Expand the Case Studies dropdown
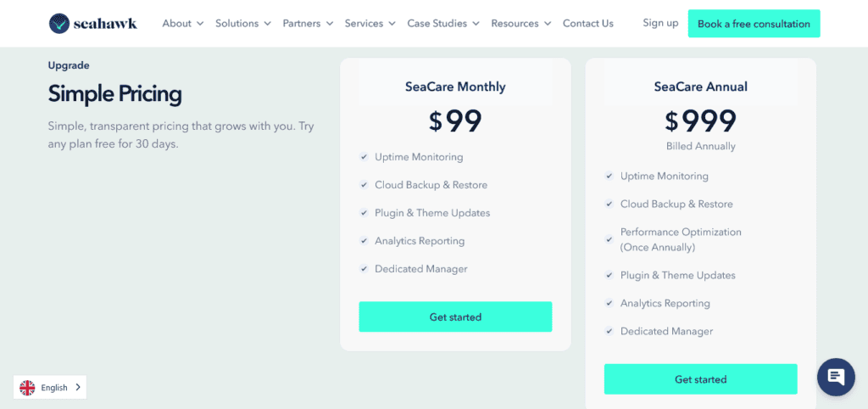Screen dimensions: 868x409 tap(442, 24)
